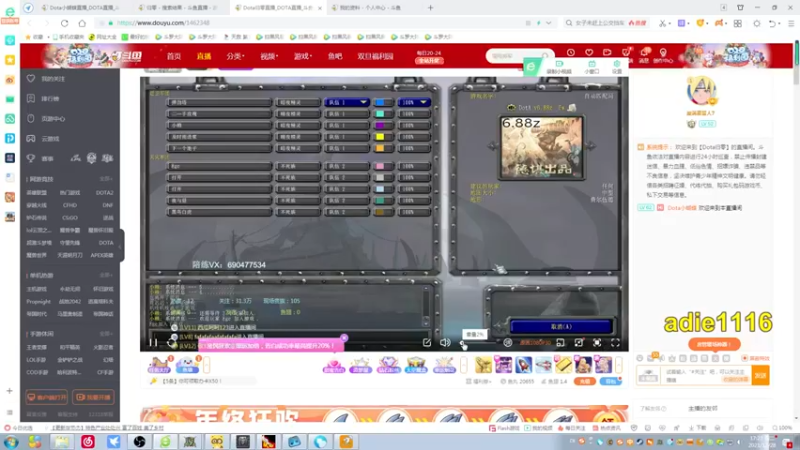
Task: Open DOTA2 category in the sidebar
Action: (105, 193)
